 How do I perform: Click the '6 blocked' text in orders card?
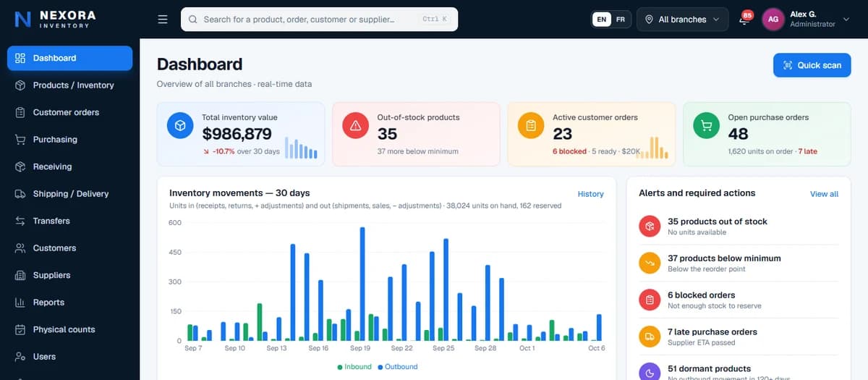[569, 151]
